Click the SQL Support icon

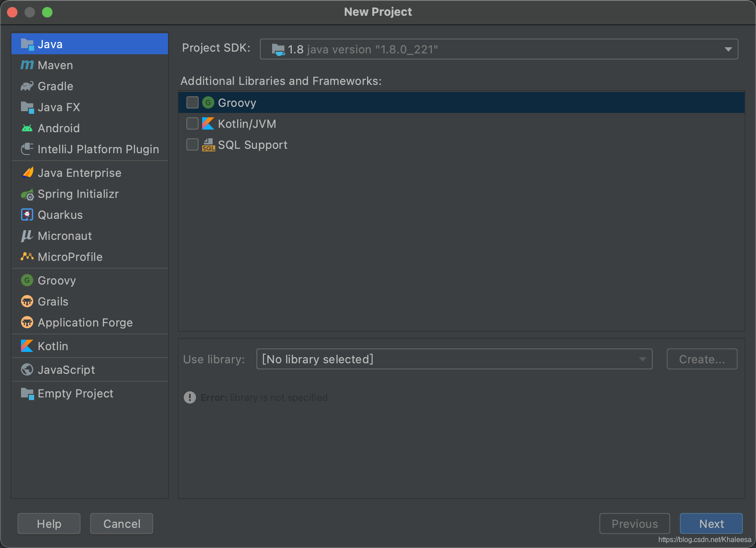[x=208, y=145]
